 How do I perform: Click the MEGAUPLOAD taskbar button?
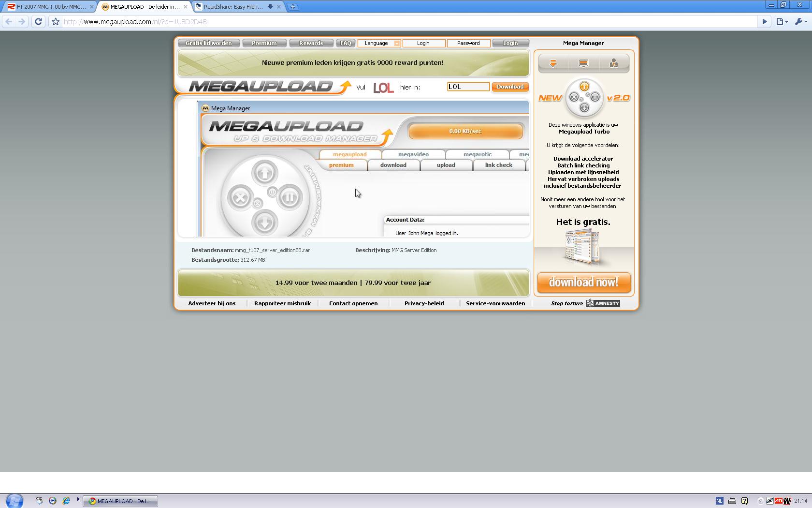pyautogui.click(x=120, y=501)
